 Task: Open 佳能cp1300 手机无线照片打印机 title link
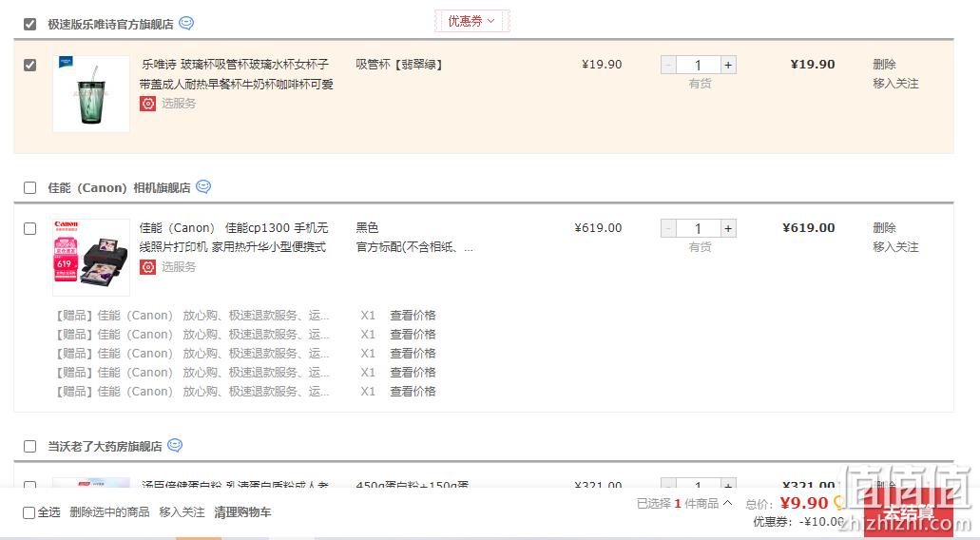pos(234,238)
